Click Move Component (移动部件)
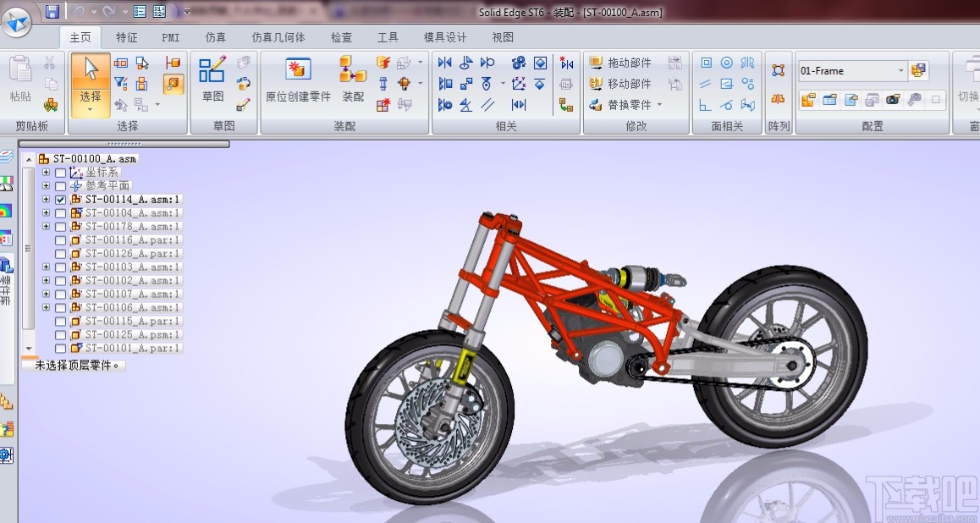Image resolution: width=980 pixels, height=523 pixels. click(620, 83)
